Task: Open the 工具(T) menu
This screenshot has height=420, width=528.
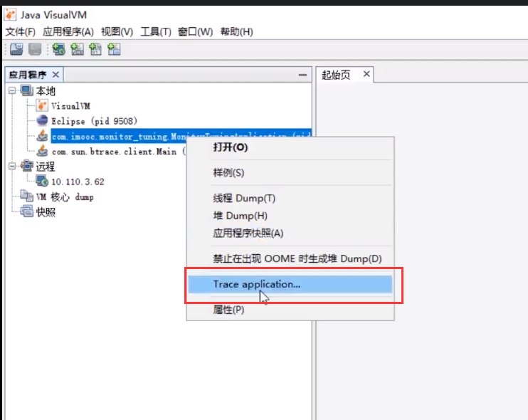Action: 156,31
